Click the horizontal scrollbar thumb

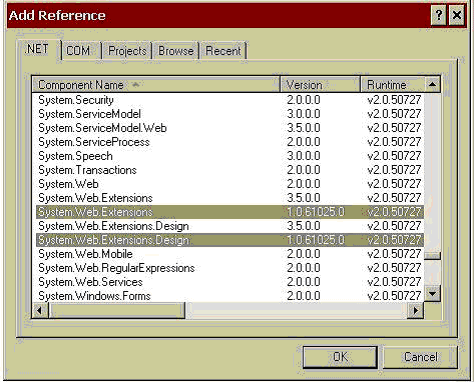116,311
